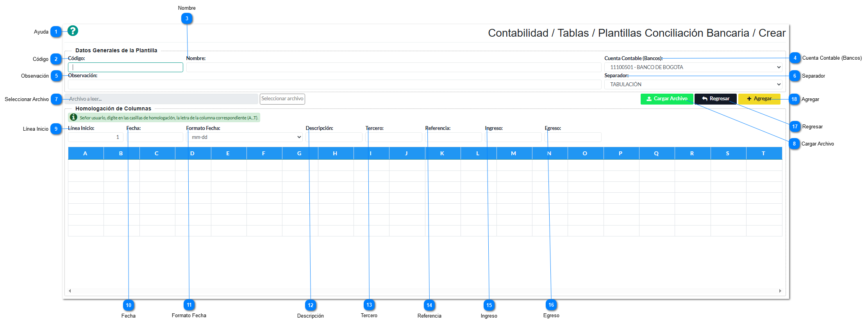
Task: Select the Observación input field
Action: click(334, 85)
